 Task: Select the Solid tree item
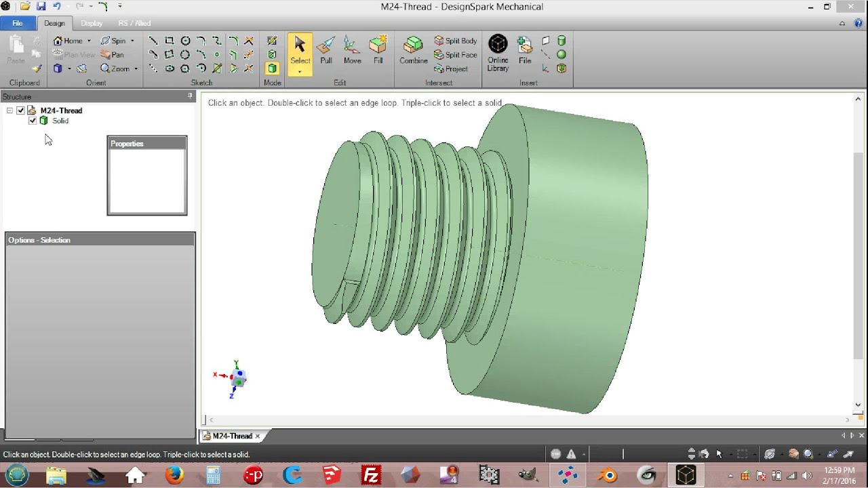(x=60, y=121)
